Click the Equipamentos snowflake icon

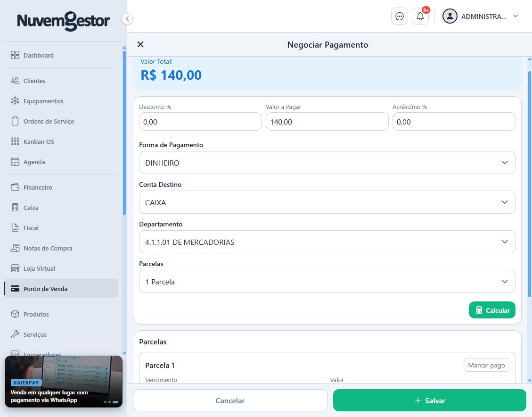click(15, 101)
